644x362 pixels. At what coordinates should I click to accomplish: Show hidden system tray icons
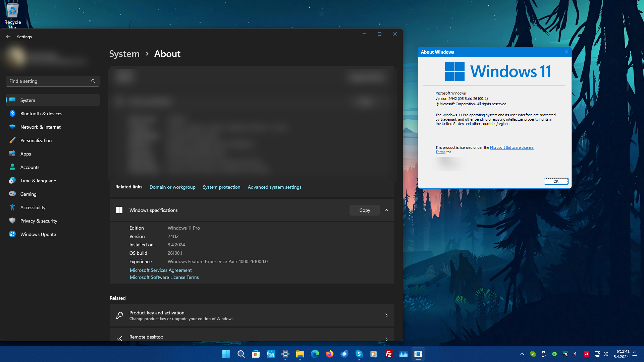coord(522,354)
